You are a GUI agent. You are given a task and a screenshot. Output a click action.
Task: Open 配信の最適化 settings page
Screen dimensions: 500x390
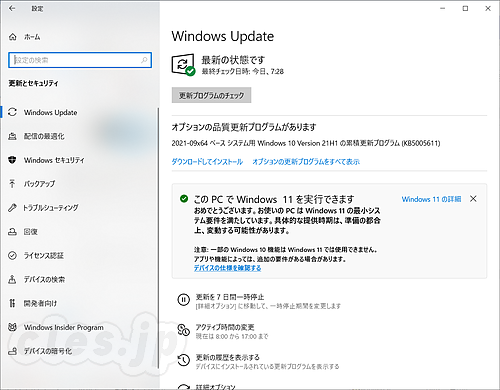79,136
